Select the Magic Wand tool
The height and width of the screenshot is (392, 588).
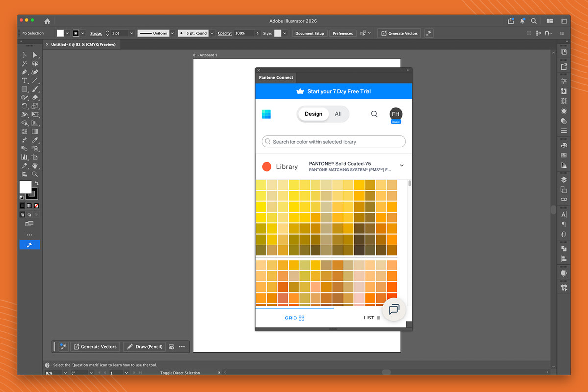24,64
